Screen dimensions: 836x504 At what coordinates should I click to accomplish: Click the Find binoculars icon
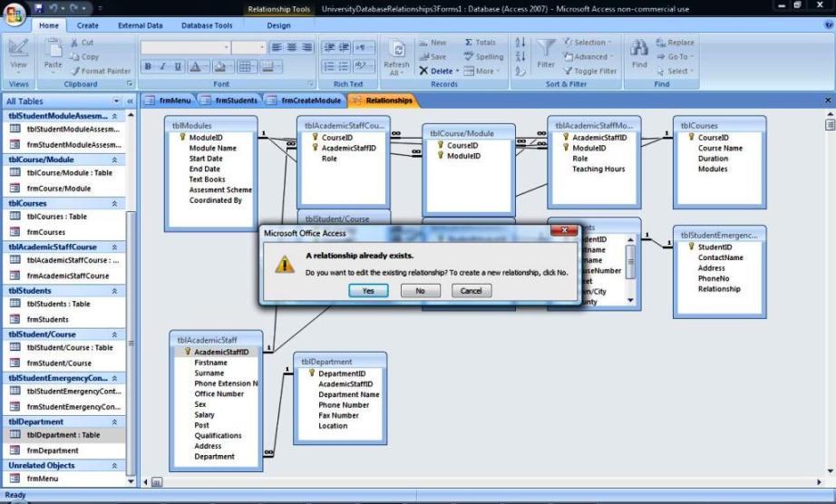tap(638, 48)
